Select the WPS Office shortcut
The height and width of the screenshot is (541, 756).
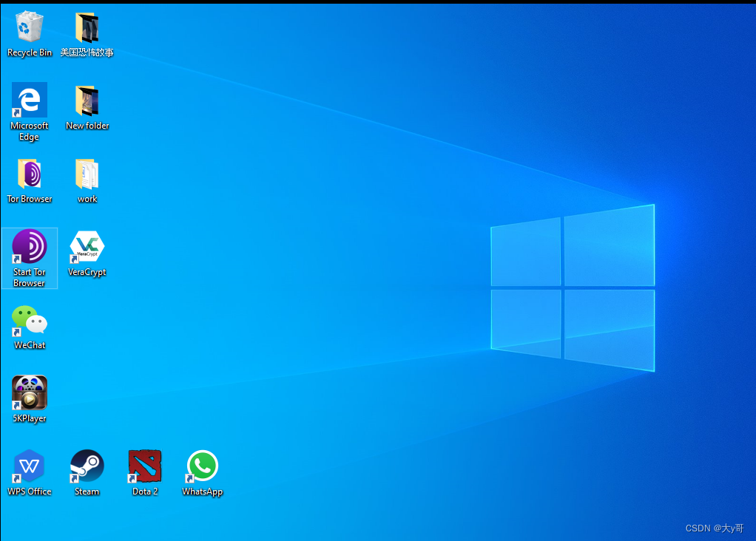tap(29, 466)
